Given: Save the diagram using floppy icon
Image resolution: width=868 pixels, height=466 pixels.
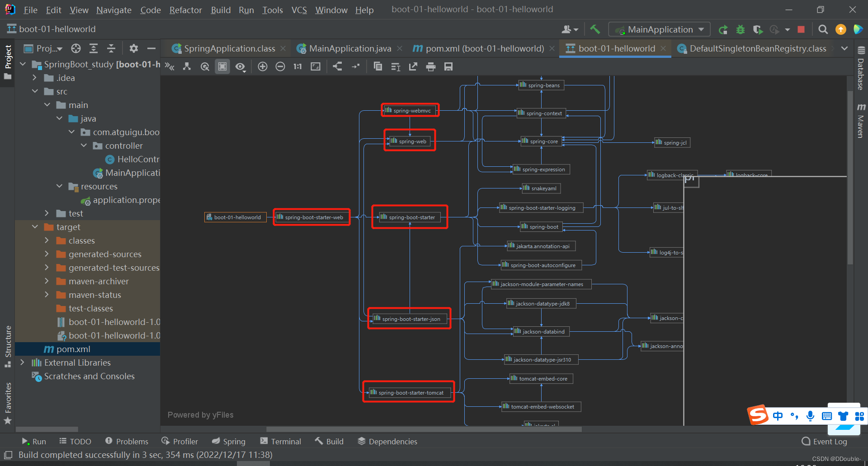Looking at the screenshot, I should (x=448, y=66).
